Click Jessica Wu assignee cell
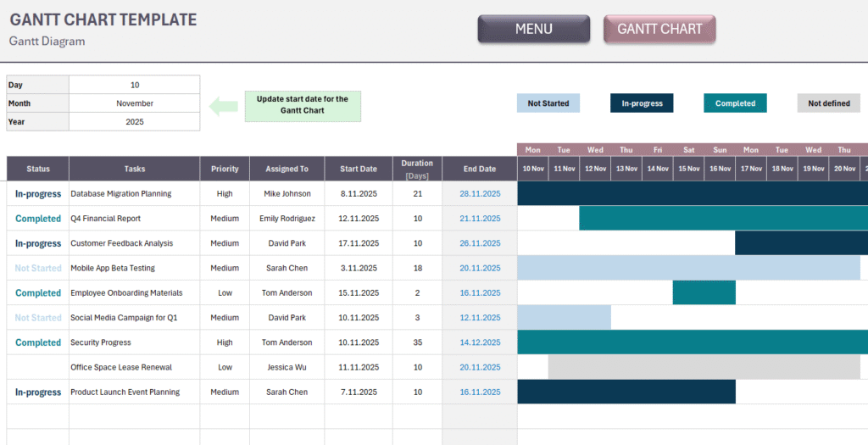Viewport: 868px width, 445px height. (287, 367)
